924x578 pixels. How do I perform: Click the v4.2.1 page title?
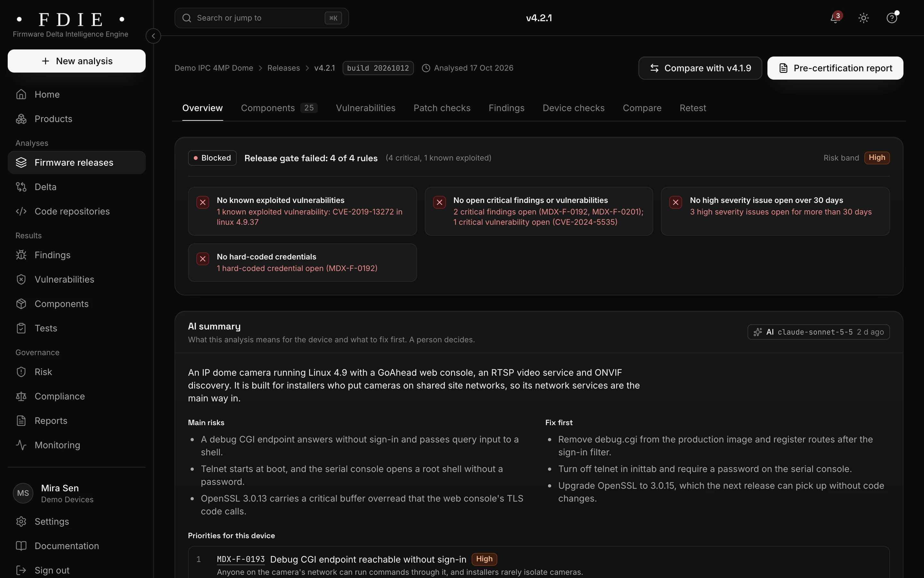click(539, 18)
